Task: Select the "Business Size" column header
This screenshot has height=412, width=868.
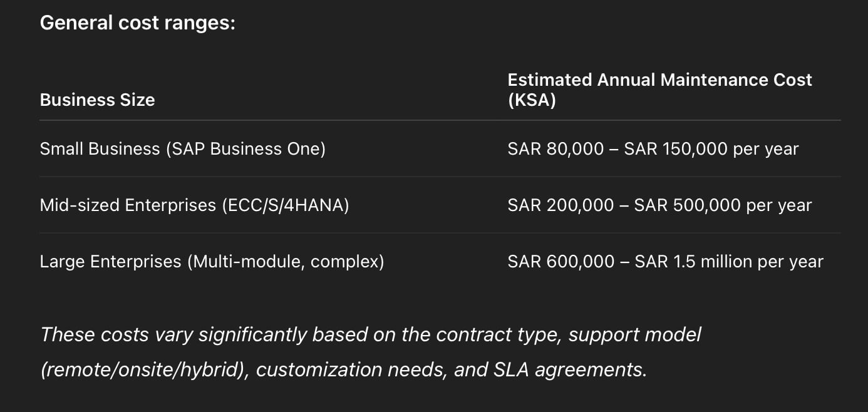Action: click(x=97, y=100)
